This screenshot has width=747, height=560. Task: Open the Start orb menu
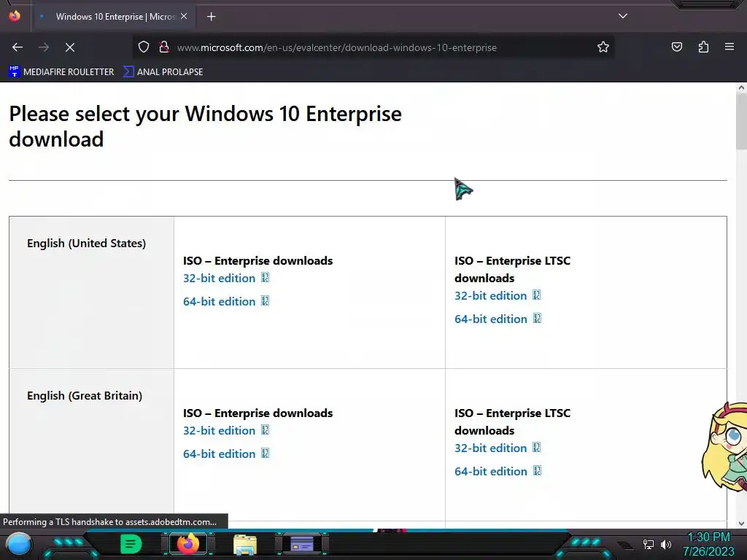[19, 545]
